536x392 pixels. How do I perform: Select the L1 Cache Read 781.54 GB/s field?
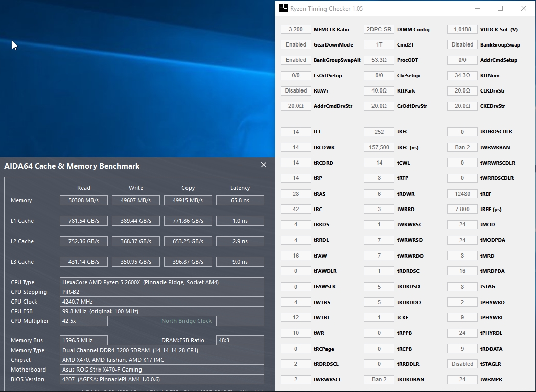(84, 221)
